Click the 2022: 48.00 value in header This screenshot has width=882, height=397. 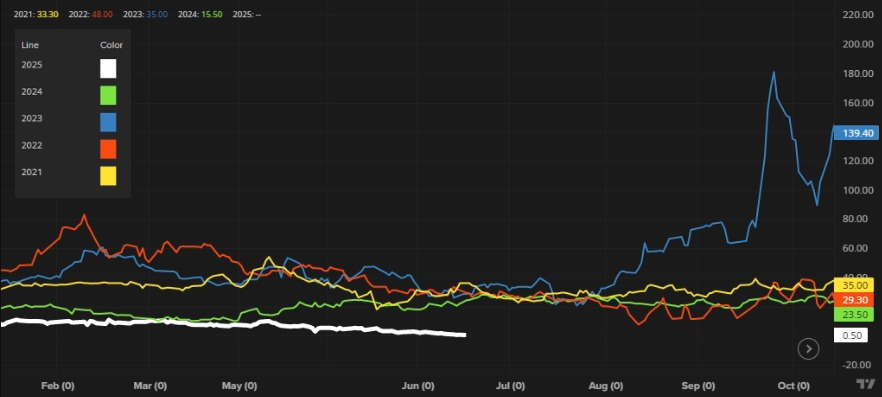click(92, 14)
